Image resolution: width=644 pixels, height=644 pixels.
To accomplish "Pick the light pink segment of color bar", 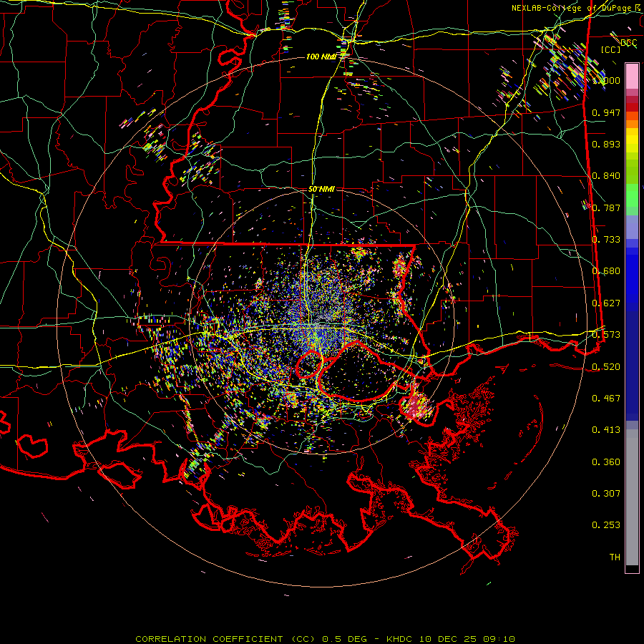I will (x=632, y=77).
